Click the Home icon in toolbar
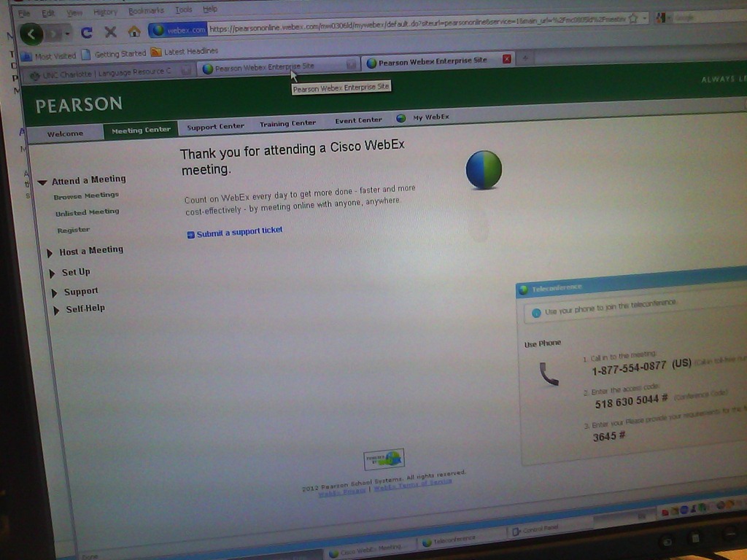Image resolution: width=747 pixels, height=560 pixels. (x=133, y=31)
